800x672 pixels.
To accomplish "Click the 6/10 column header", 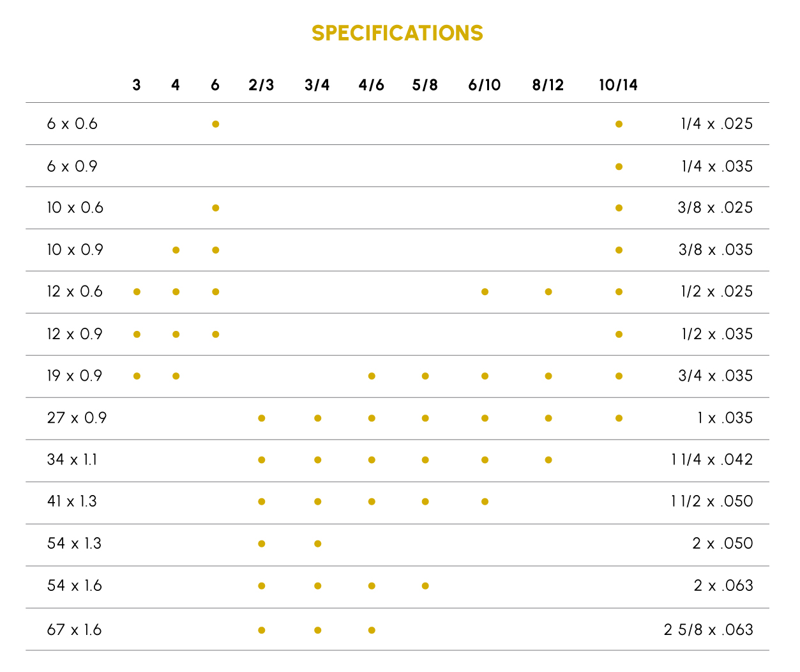I will coord(485,85).
